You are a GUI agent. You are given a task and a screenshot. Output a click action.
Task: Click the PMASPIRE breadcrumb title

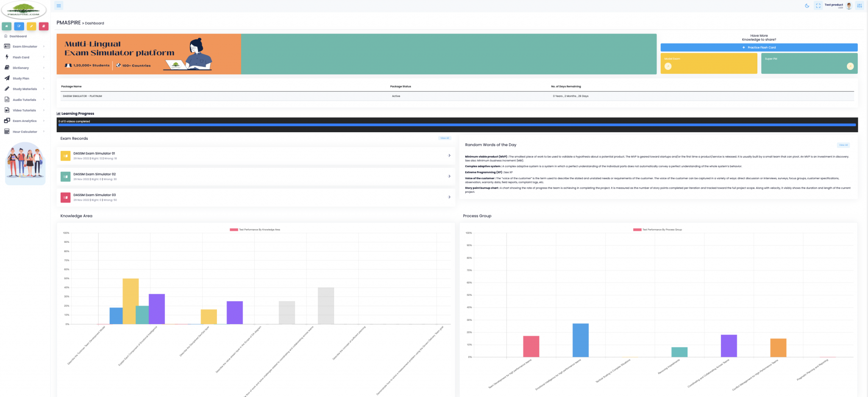pos(69,23)
